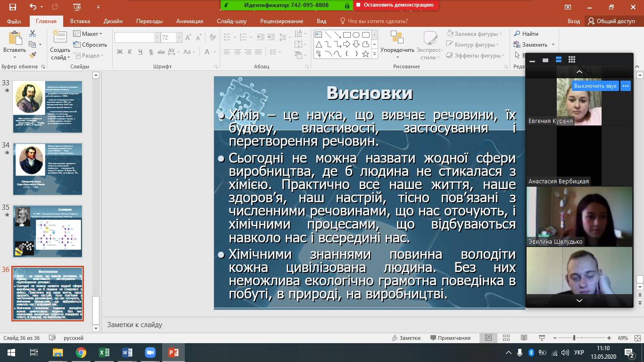Toggle the Примечания comments pane
Viewport: 644px width, 362px height.
pyautogui.click(x=450, y=338)
